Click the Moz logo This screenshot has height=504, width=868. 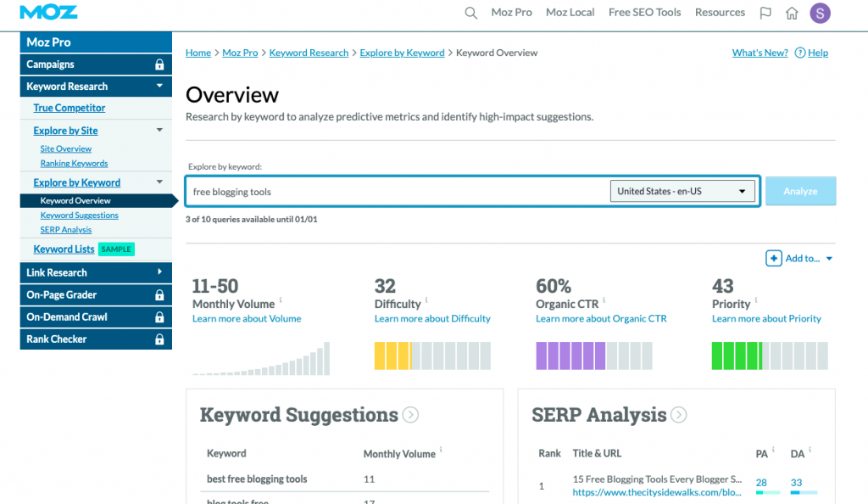pyautogui.click(x=48, y=12)
